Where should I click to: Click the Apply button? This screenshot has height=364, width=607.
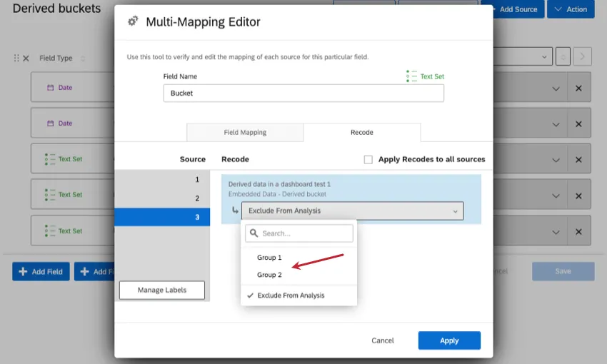(x=449, y=340)
